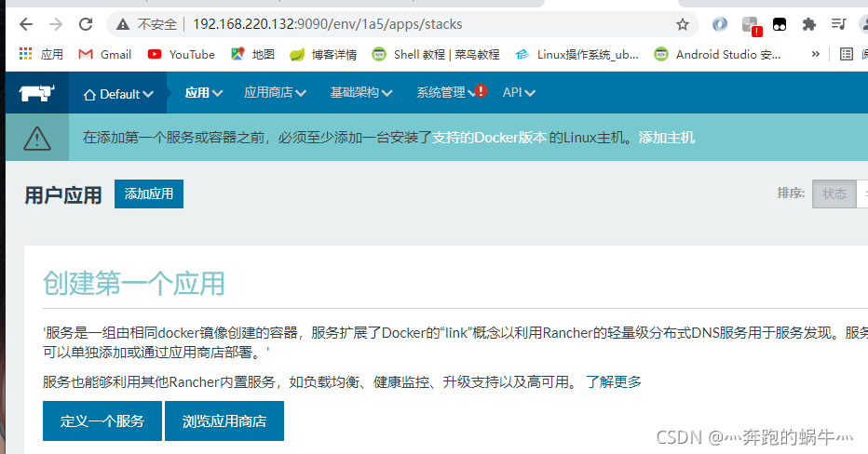
Task: Click the 定义一个服务 button
Action: [102, 421]
